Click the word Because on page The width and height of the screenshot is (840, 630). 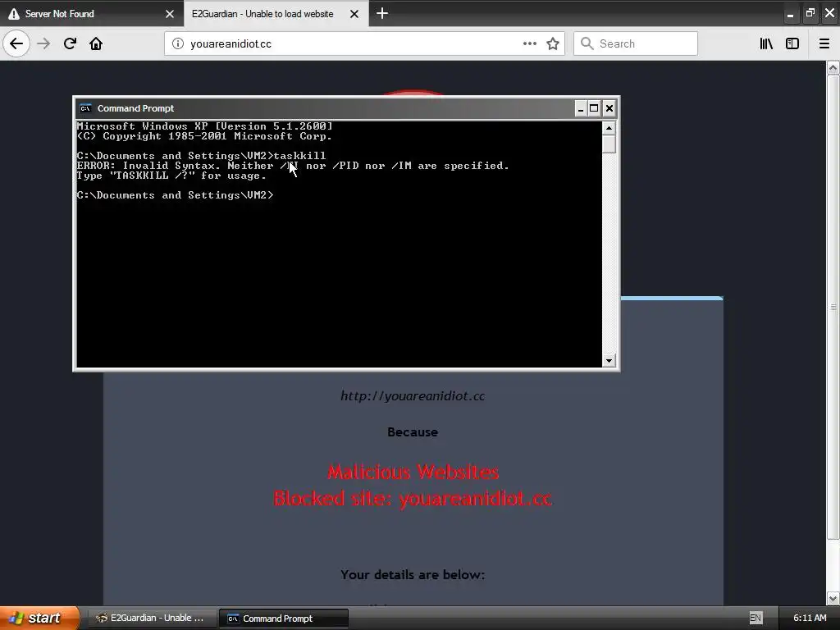413,431
